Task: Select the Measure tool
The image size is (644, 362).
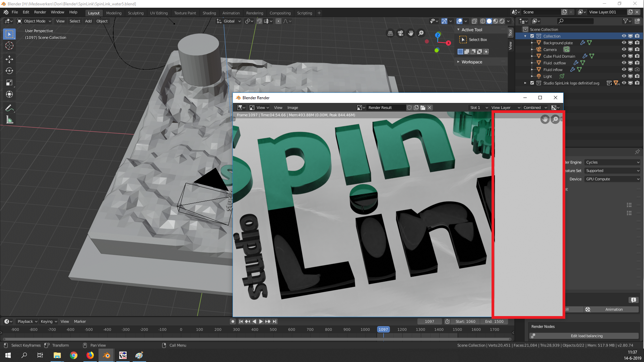Action: click(x=9, y=120)
